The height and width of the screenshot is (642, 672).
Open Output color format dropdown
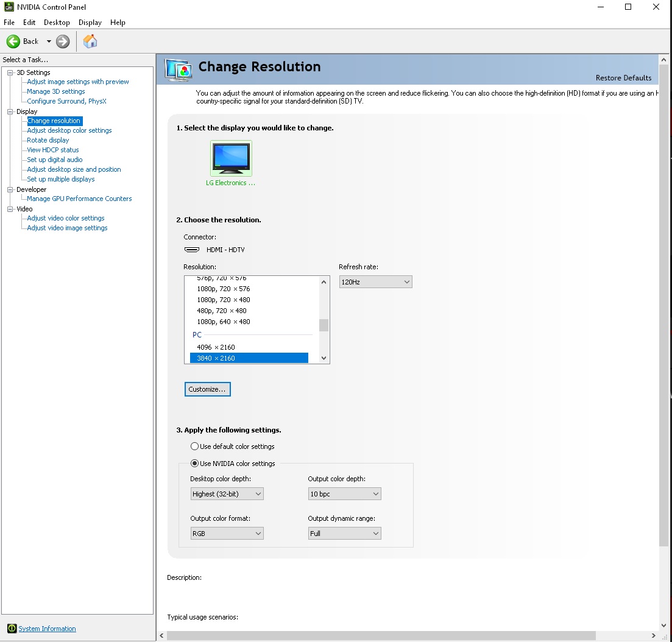pos(227,534)
